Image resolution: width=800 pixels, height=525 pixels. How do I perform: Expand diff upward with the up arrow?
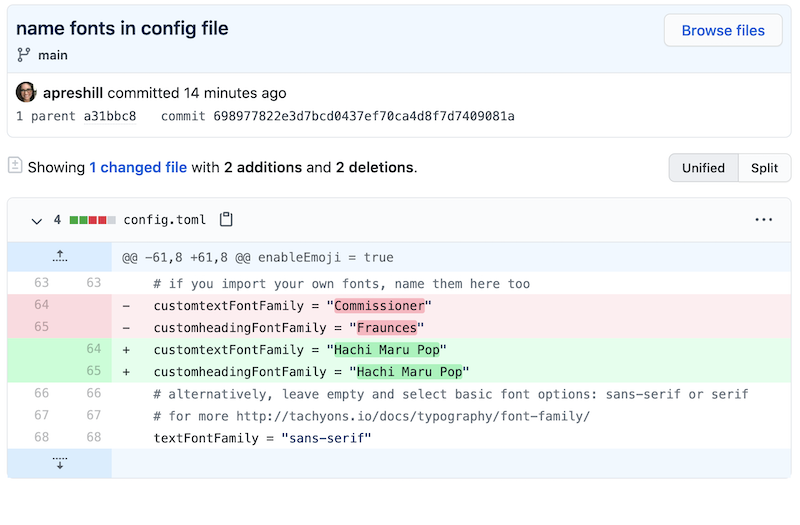pos(60,257)
